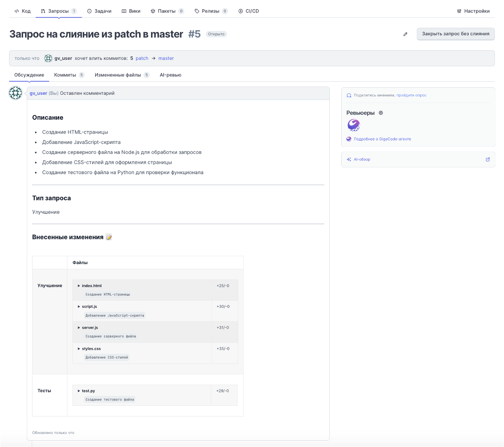This screenshot has height=447, width=504.
Task: Click the Ревьюеры heading
Action: click(361, 113)
